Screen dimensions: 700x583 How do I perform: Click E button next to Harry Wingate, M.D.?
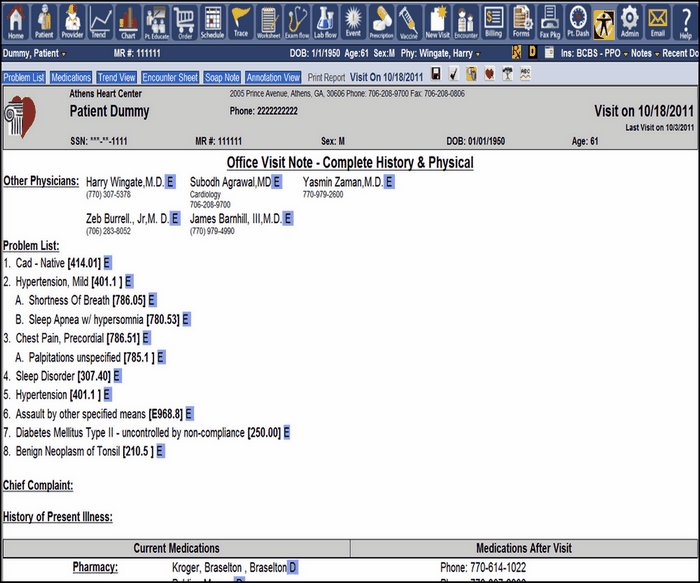170,182
